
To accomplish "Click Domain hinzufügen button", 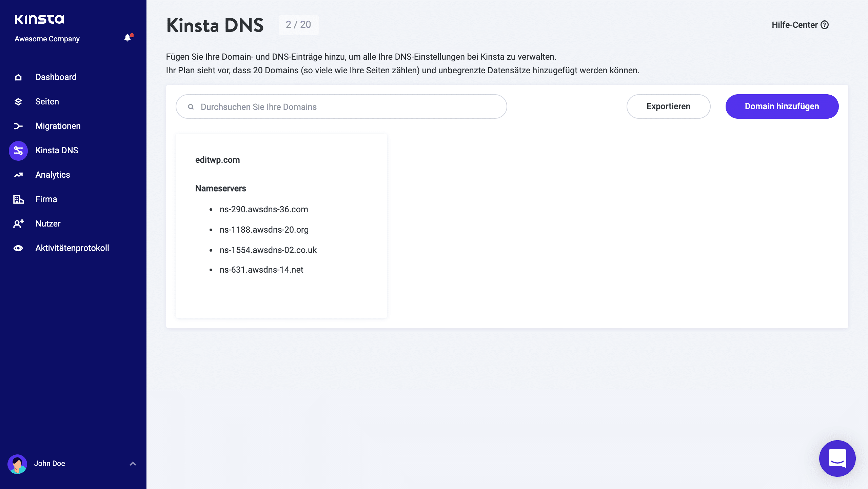I will [782, 106].
